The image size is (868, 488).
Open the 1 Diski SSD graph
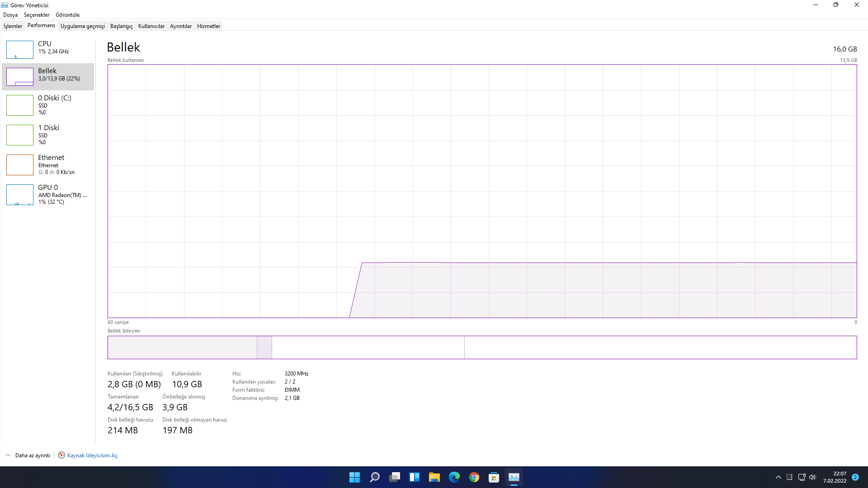20,135
